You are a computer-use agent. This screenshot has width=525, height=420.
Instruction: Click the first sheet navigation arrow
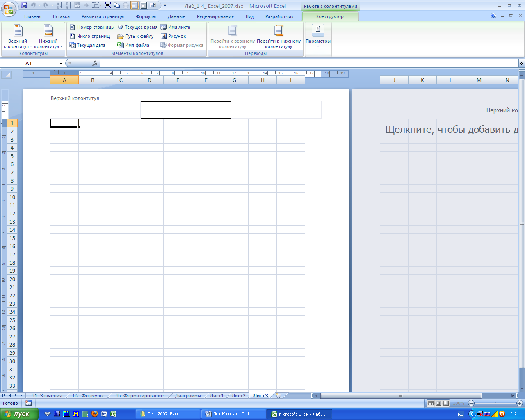pos(4,395)
